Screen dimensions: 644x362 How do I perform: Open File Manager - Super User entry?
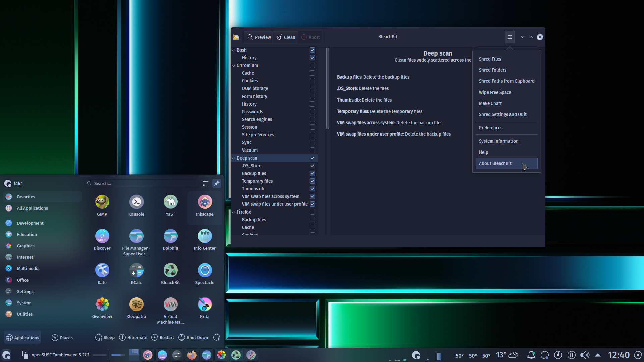pyautogui.click(x=136, y=242)
